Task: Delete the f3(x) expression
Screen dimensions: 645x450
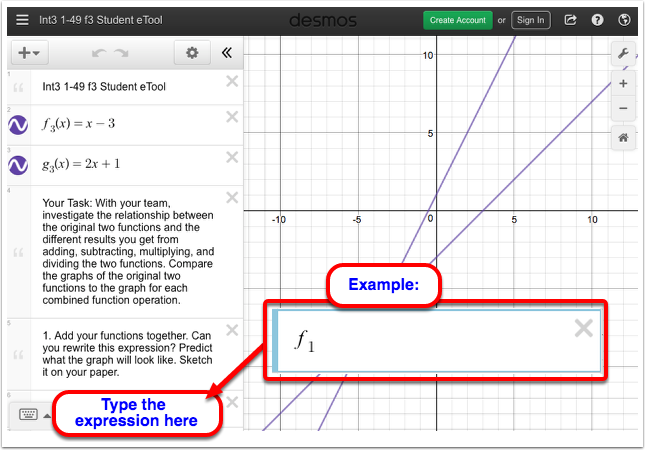Action: click(232, 117)
